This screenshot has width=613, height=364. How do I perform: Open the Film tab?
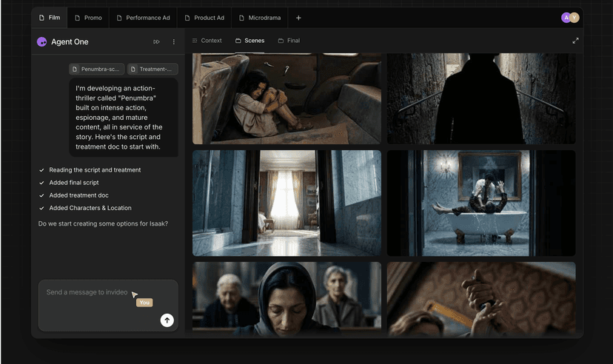[50, 18]
